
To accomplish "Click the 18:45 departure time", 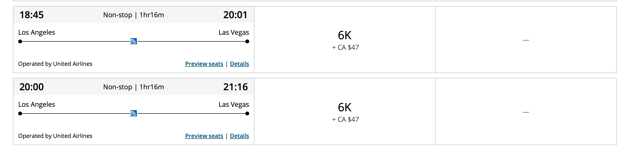I will click(31, 15).
